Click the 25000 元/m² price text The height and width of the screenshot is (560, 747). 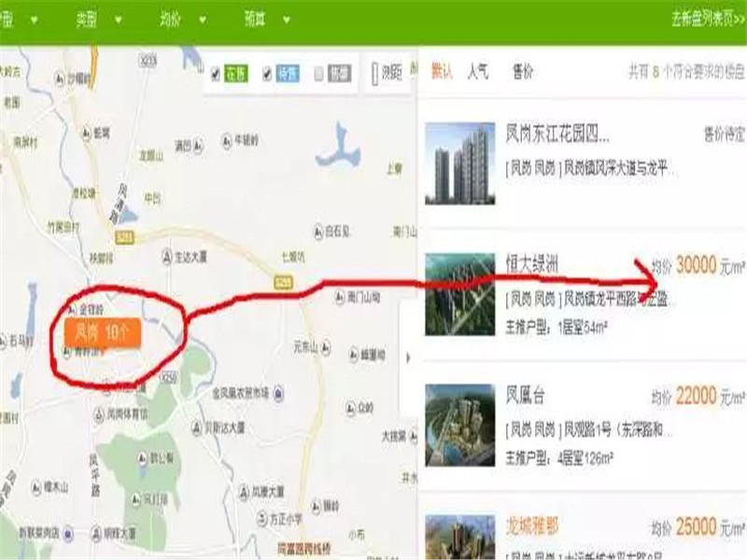(x=710, y=526)
